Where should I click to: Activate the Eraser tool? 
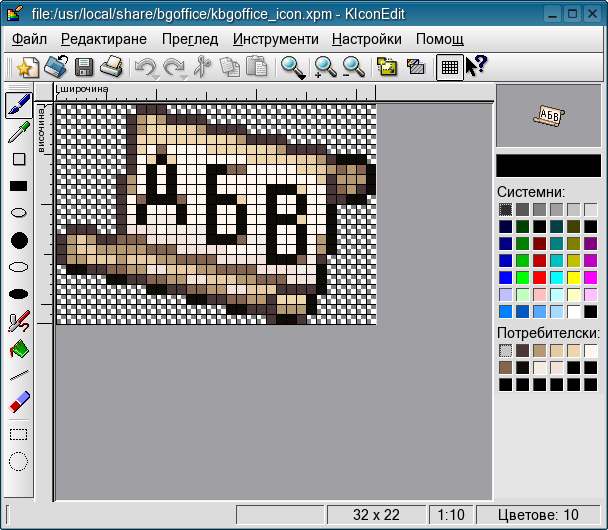pos(19,403)
